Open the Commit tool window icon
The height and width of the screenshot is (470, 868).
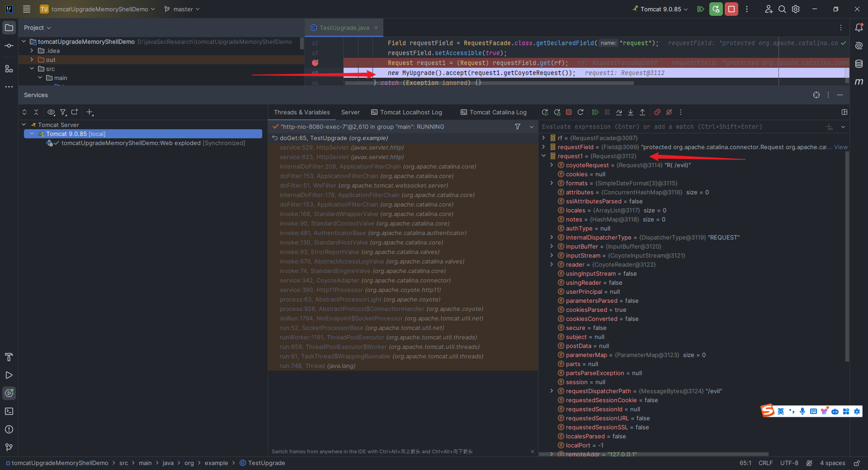coord(9,46)
